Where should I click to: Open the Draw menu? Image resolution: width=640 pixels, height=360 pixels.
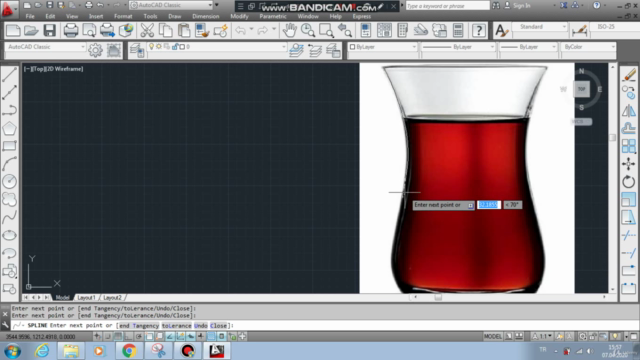[x=174, y=16]
